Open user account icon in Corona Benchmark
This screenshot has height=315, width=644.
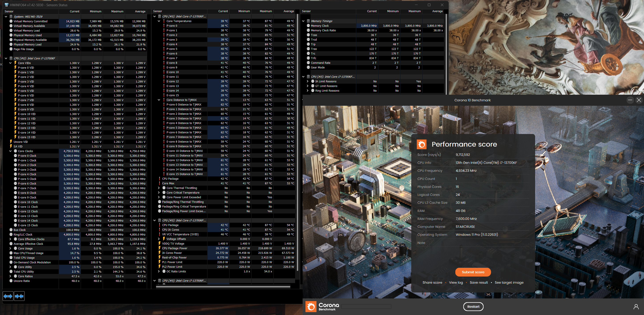tap(636, 306)
